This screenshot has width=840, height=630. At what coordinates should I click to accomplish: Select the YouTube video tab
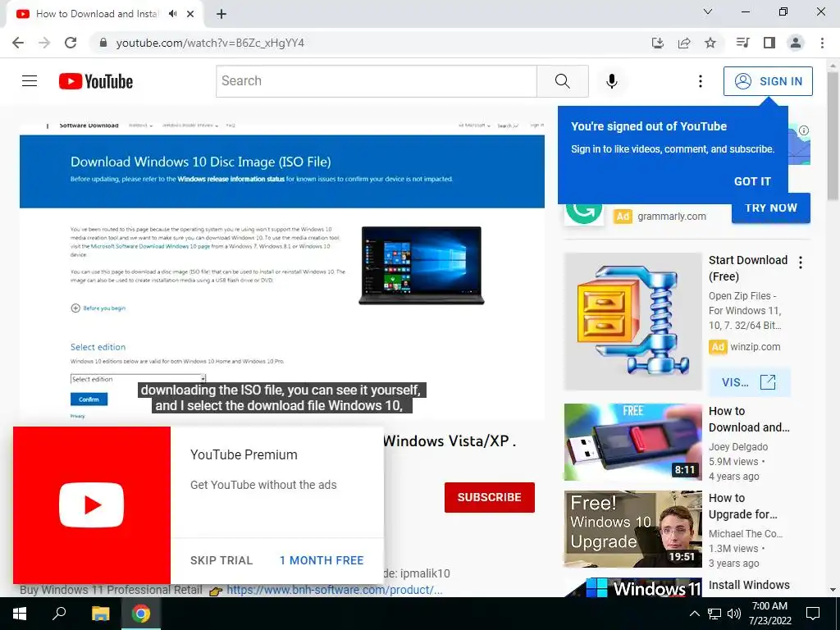point(97,14)
